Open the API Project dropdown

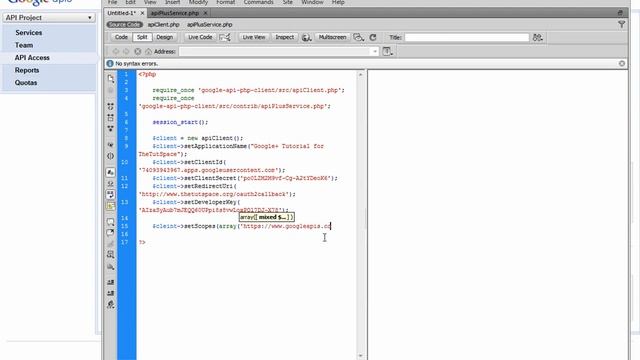tap(49, 18)
